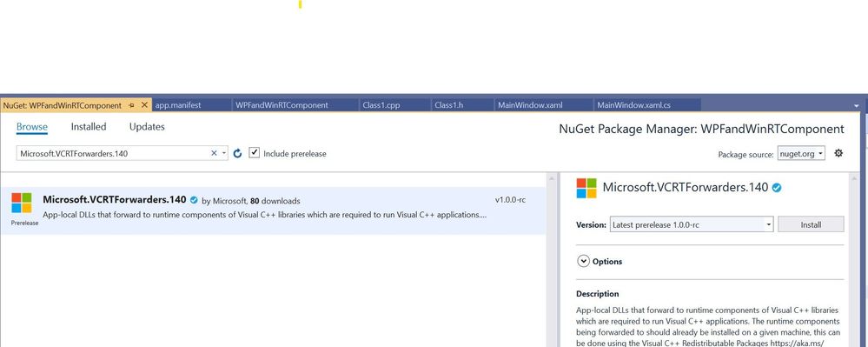
Task: Click the NuGet Package Manager title text
Action: click(x=701, y=130)
